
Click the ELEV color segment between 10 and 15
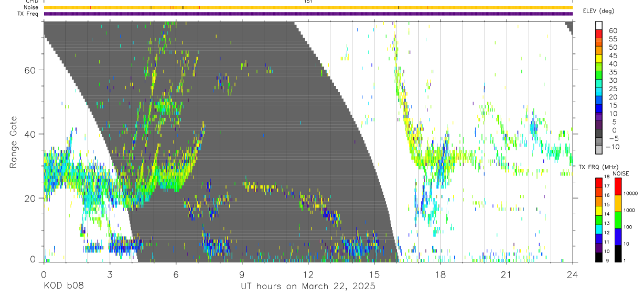tap(599, 109)
